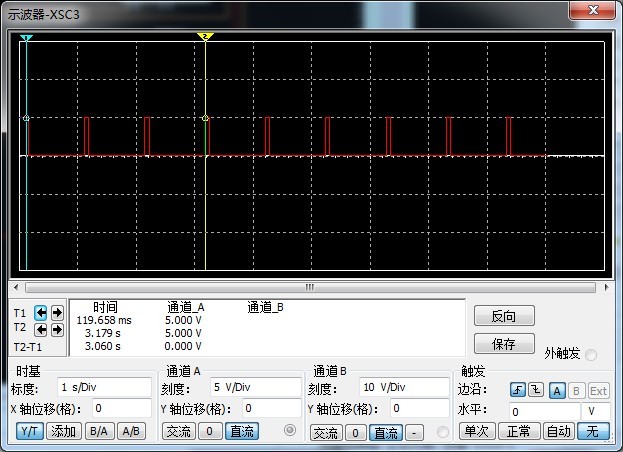Screen dimensions: 623x452
Task: Select A/B display mode
Action: pyautogui.click(x=131, y=431)
